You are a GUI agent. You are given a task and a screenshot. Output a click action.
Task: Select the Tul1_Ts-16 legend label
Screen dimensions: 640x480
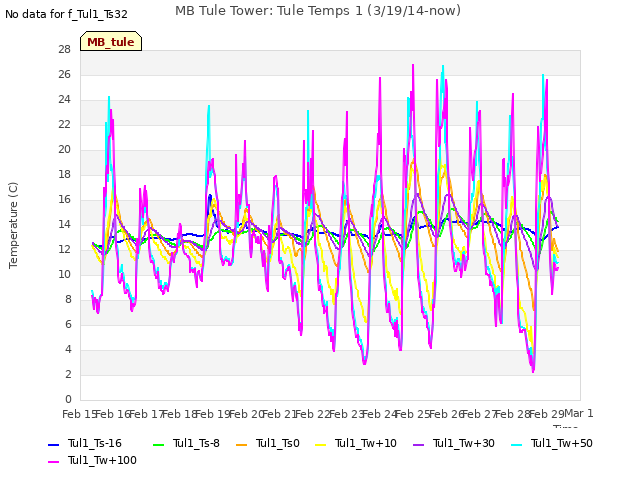pyautogui.click(x=95, y=443)
